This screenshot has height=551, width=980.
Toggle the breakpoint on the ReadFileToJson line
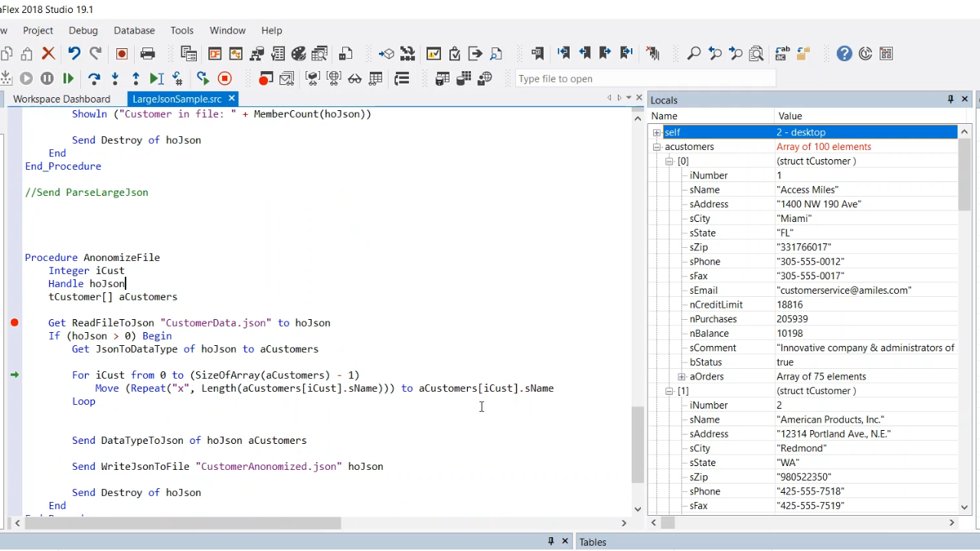click(15, 323)
